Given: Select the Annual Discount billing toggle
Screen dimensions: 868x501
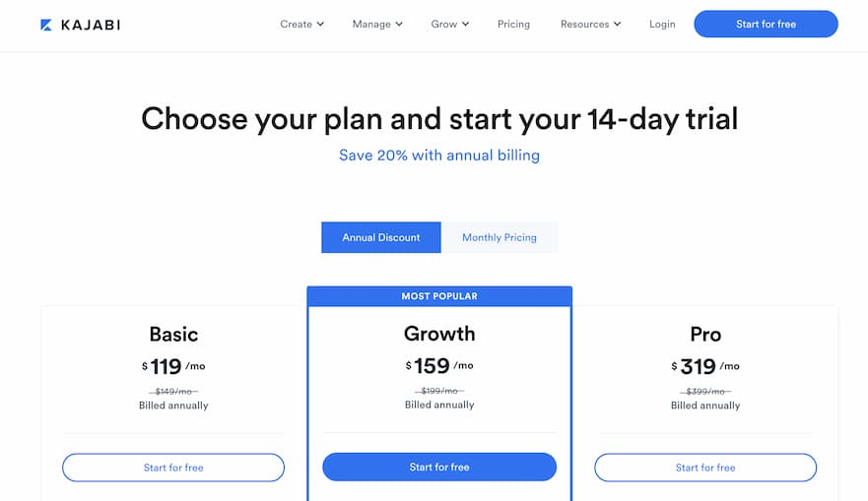Looking at the screenshot, I should pyautogui.click(x=381, y=237).
